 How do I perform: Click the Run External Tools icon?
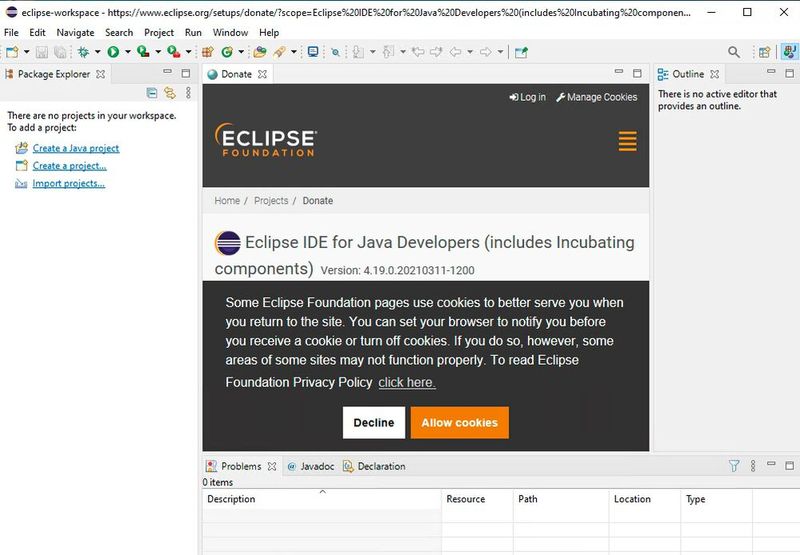pyautogui.click(x=174, y=52)
